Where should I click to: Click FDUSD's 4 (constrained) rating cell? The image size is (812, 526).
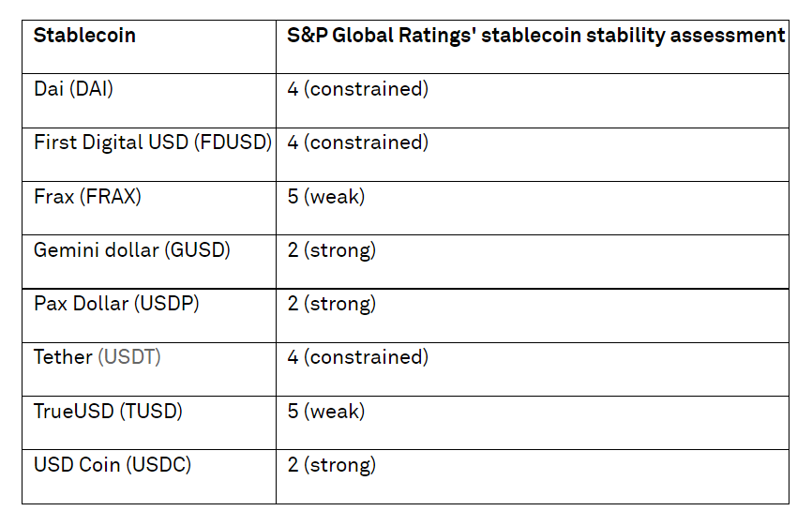point(357,143)
